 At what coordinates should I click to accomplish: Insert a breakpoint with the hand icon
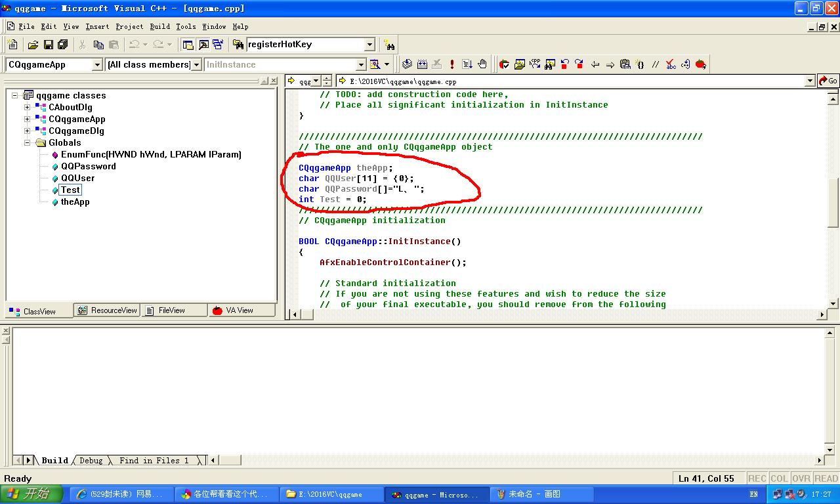pyautogui.click(x=482, y=64)
